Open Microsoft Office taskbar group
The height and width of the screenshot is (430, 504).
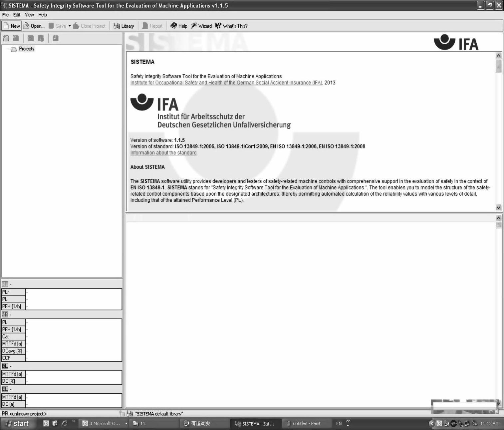[105, 423]
